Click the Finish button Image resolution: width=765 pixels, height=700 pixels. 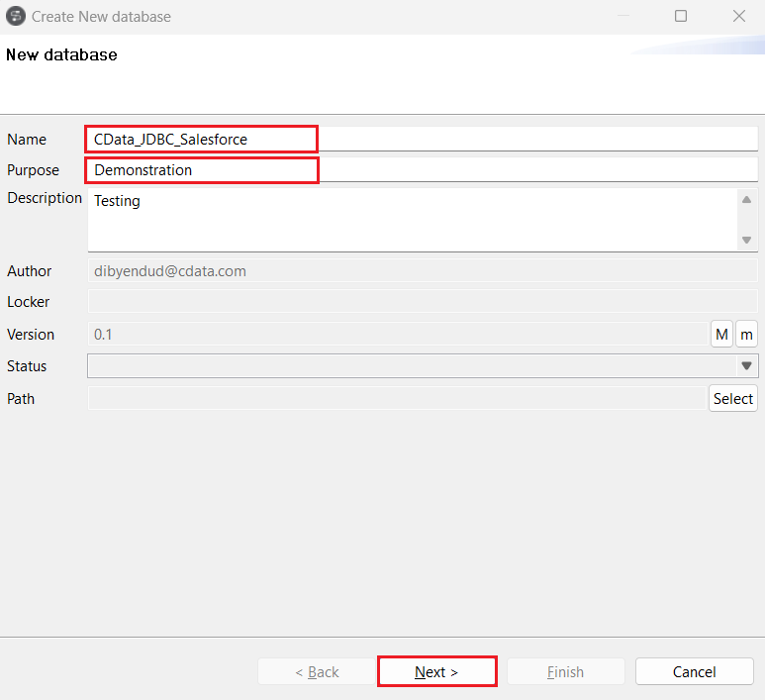[x=565, y=671]
